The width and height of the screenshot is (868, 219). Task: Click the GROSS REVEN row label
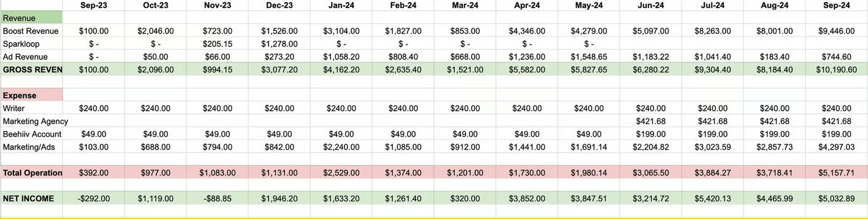[32, 70]
